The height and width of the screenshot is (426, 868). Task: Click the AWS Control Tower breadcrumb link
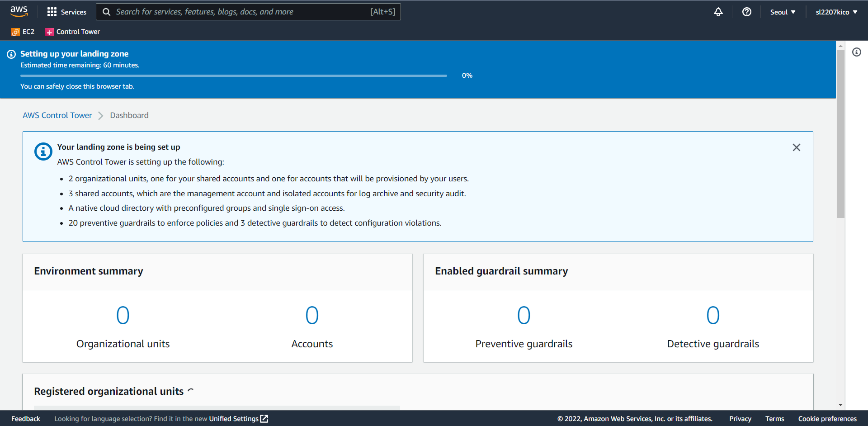pyautogui.click(x=57, y=115)
